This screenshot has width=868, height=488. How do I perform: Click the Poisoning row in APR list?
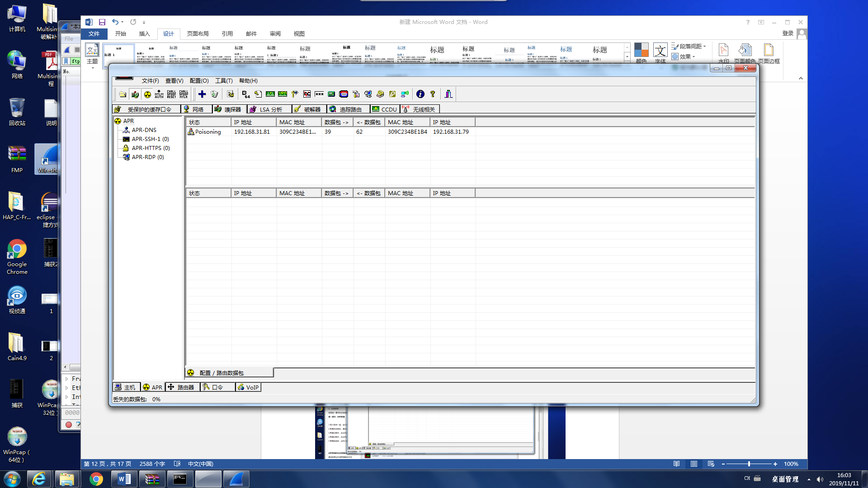[208, 132]
